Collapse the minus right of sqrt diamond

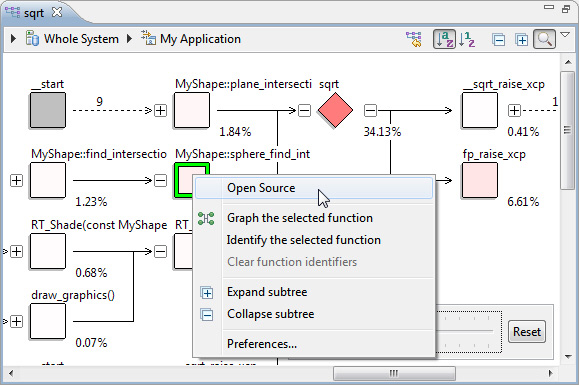click(x=370, y=110)
